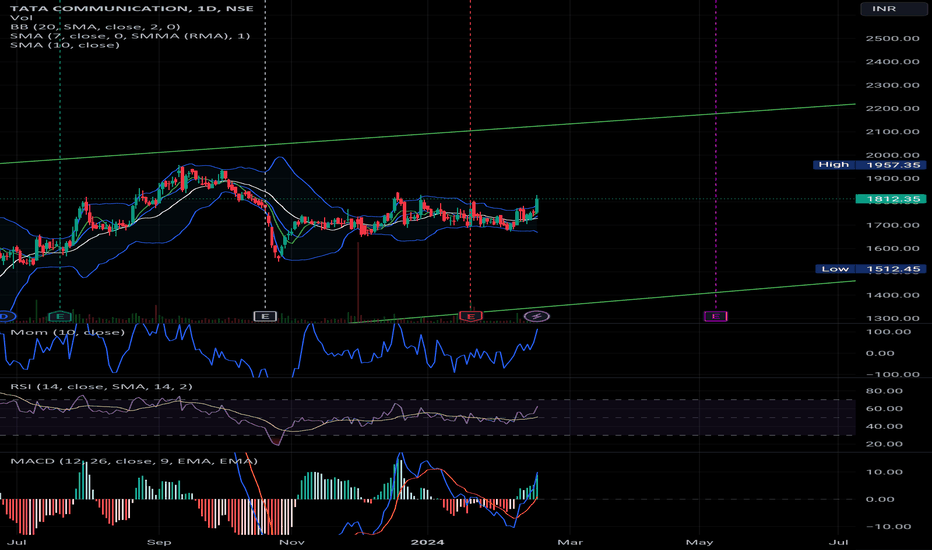Click the High 1957.35 price label
Screen dimensions: 932x550
click(870, 165)
